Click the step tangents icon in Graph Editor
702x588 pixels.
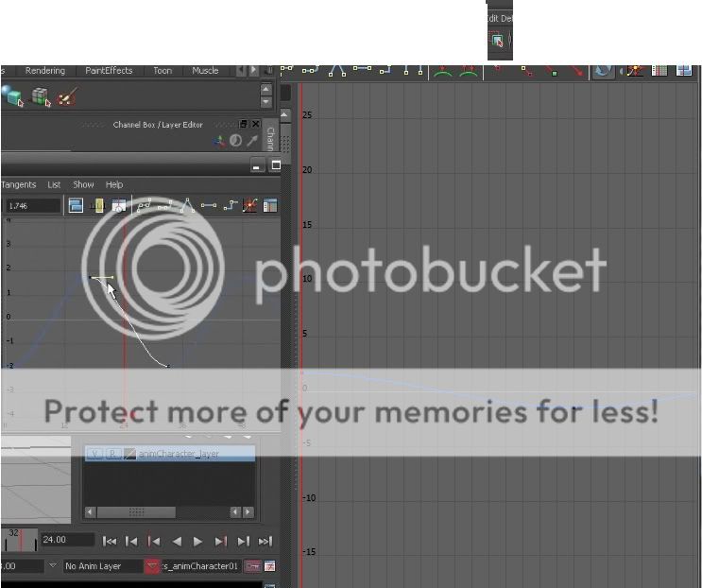[230, 205]
